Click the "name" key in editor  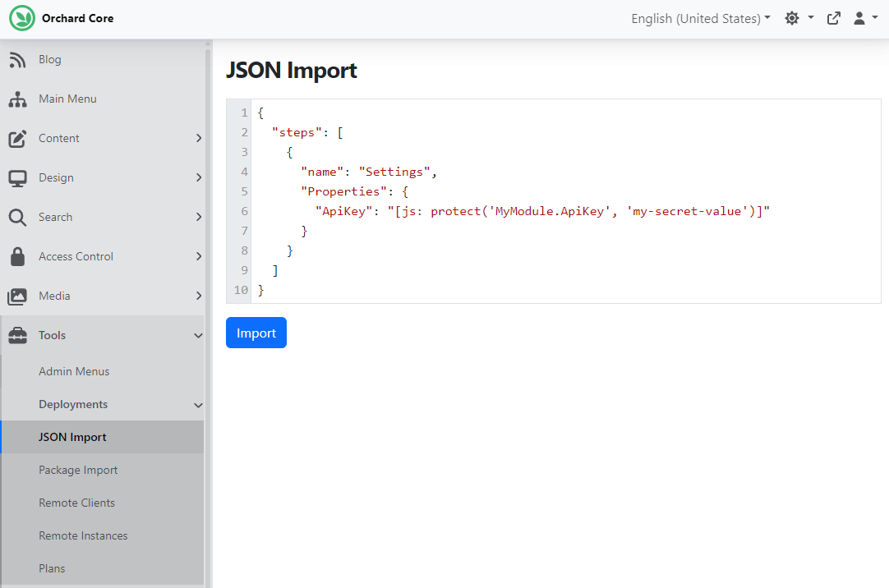pyautogui.click(x=322, y=172)
